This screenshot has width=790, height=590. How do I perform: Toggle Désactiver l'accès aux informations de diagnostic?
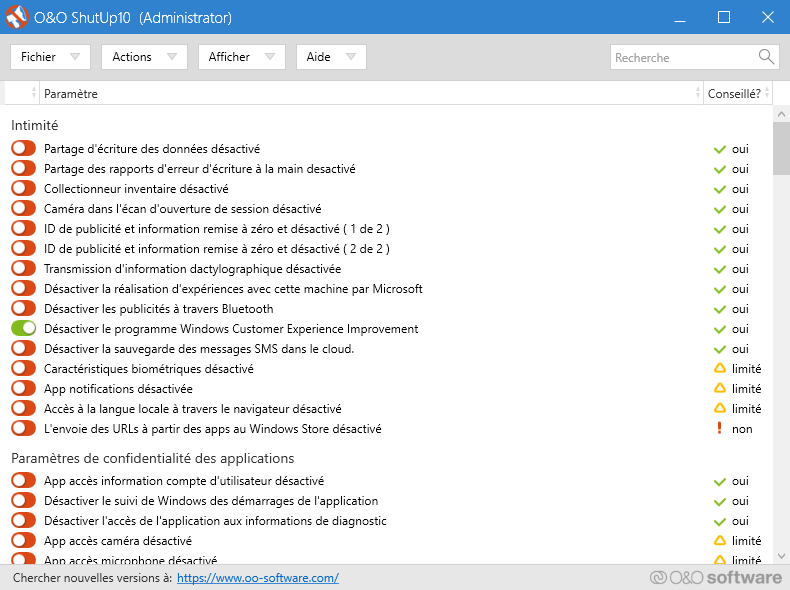(24, 520)
